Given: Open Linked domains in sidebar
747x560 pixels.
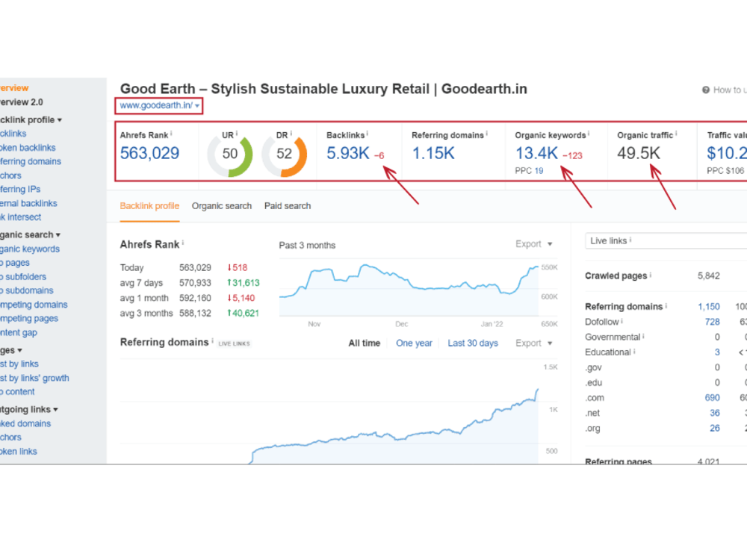Looking at the screenshot, I should pyautogui.click(x=25, y=423).
